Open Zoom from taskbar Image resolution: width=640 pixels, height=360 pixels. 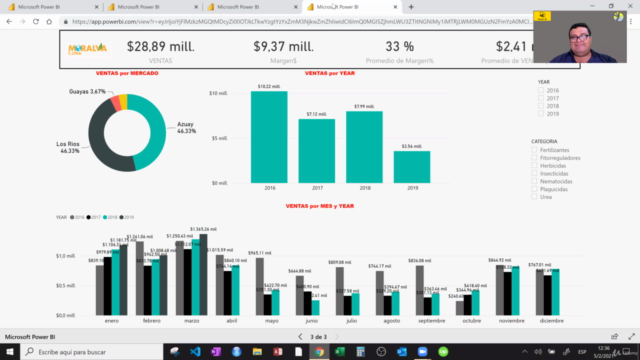click(422, 351)
